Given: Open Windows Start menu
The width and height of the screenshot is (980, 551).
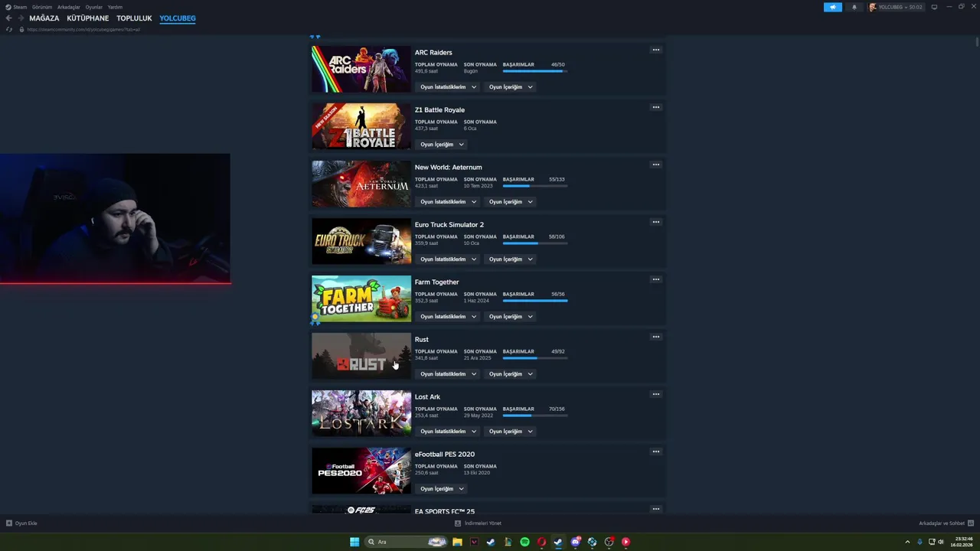Looking at the screenshot, I should [x=354, y=542].
